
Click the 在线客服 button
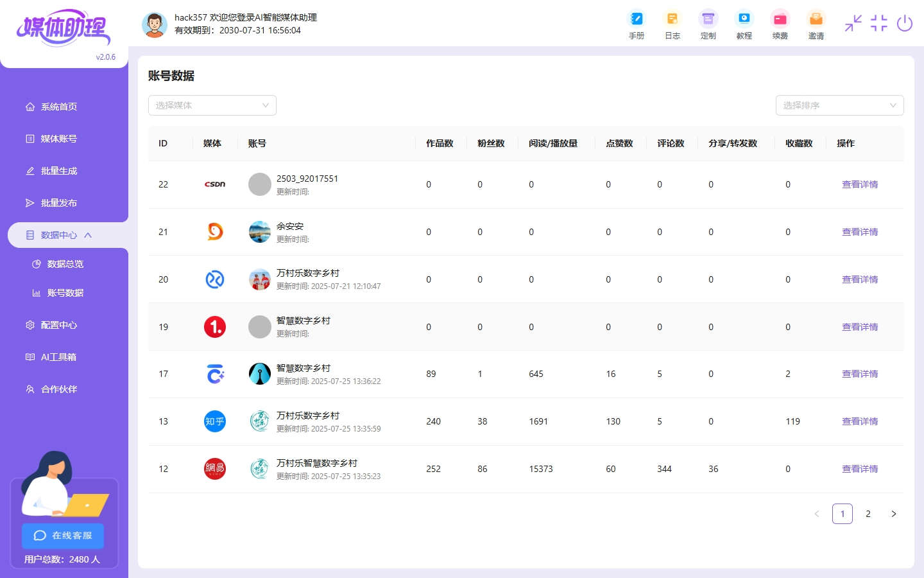click(x=63, y=536)
